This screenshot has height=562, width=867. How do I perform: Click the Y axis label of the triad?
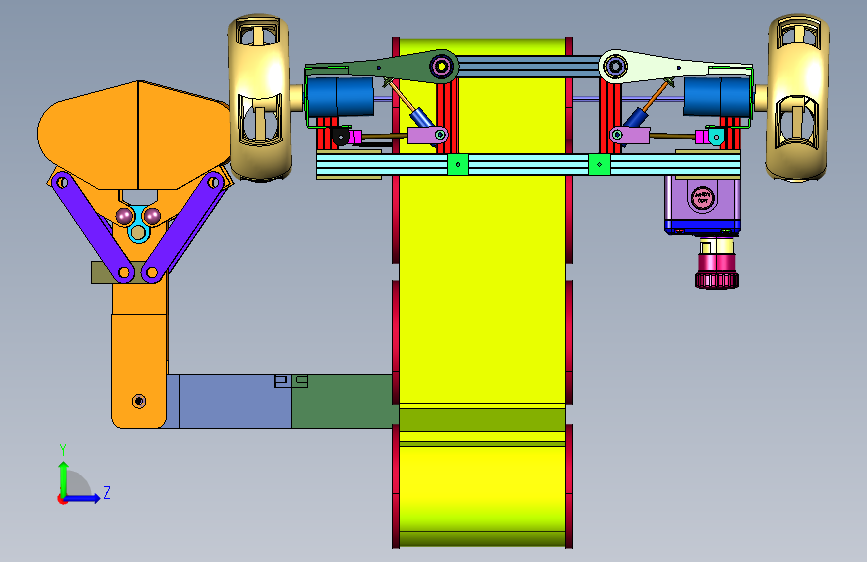(x=63, y=450)
